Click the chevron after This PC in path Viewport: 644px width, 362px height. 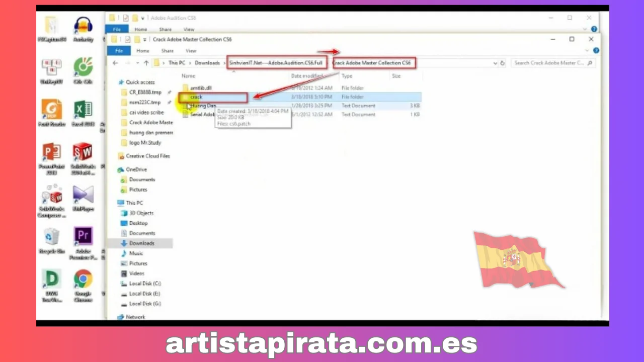190,63
